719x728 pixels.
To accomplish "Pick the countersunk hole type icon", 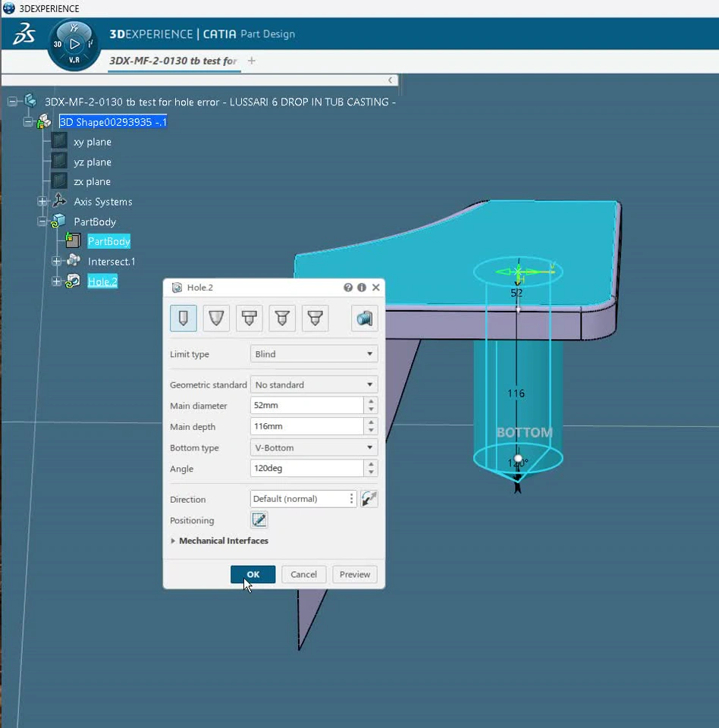I will tap(282, 318).
